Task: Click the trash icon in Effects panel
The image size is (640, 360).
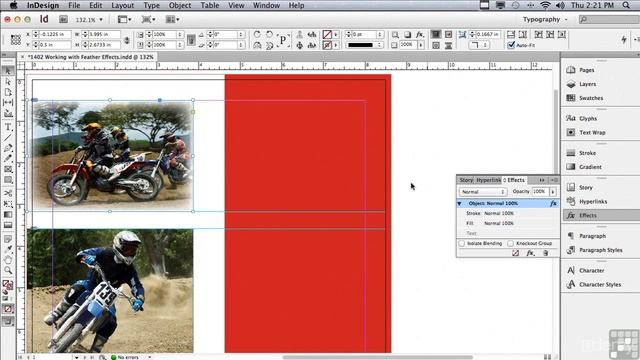Action: pos(546,253)
